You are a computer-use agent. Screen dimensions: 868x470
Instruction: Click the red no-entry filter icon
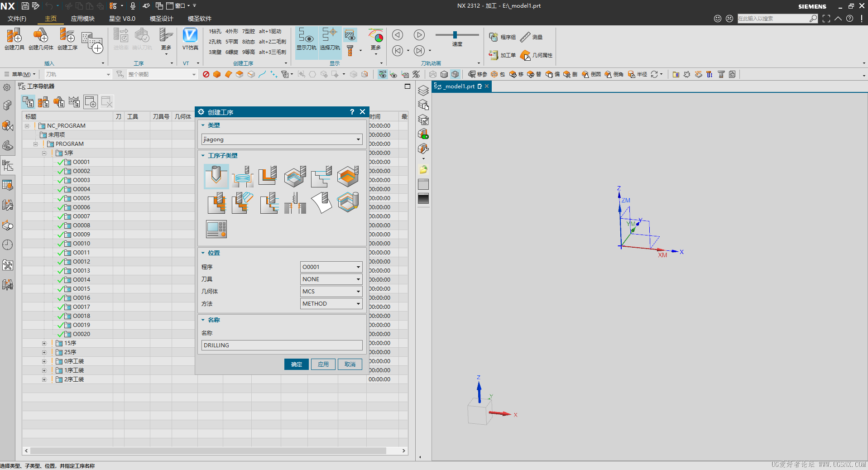click(206, 74)
